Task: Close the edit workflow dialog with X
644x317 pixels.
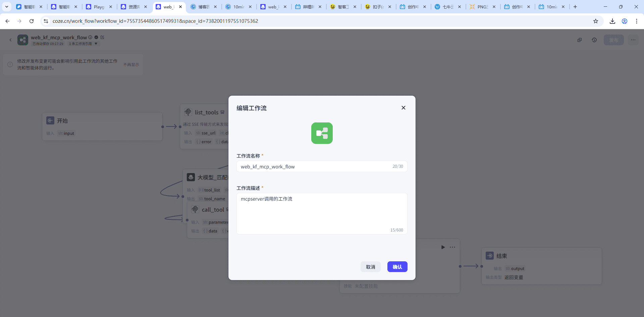Action: (x=403, y=108)
